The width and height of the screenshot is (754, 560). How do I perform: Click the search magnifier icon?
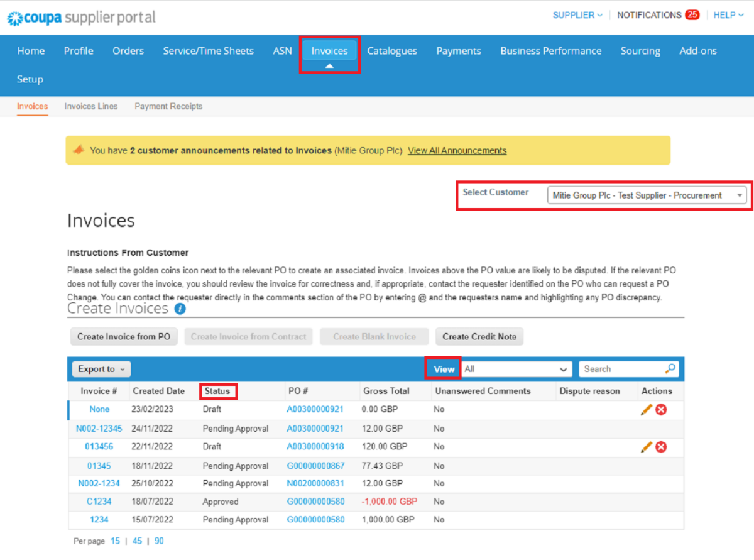point(670,369)
